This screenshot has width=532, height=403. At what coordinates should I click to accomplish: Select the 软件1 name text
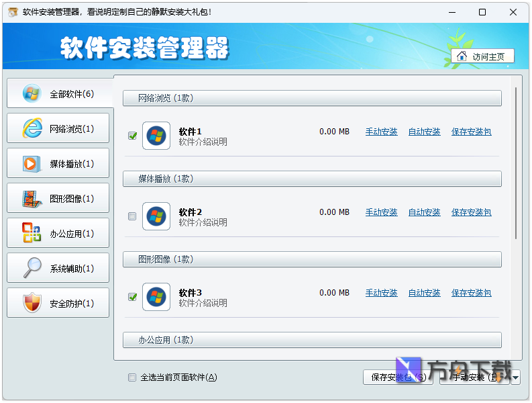190,132
